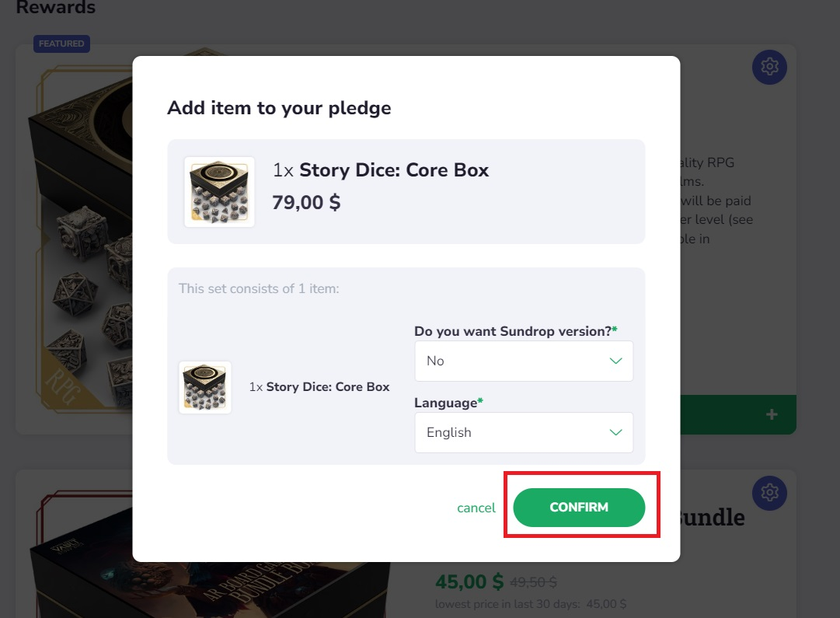Image resolution: width=840 pixels, height=618 pixels.
Task: Click the Rewards section heading
Action: pyautogui.click(x=55, y=8)
